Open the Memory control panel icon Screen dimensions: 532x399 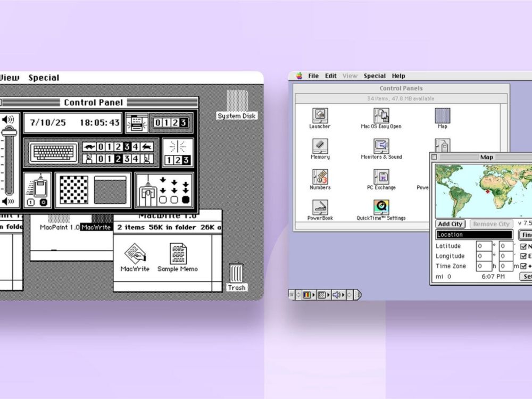tap(320, 146)
